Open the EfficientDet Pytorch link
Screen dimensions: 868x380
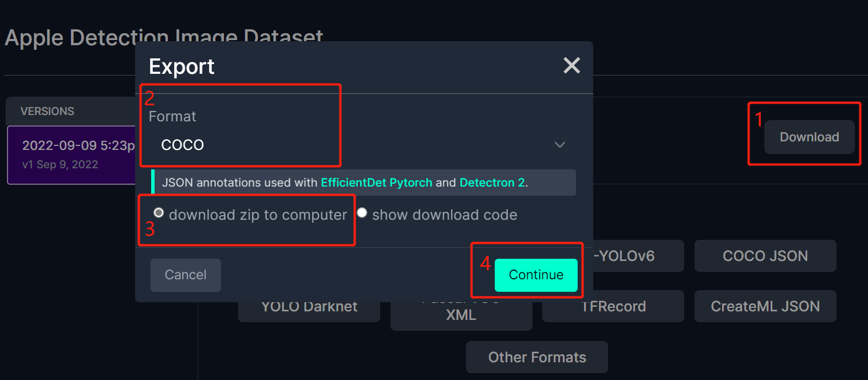[x=376, y=183]
